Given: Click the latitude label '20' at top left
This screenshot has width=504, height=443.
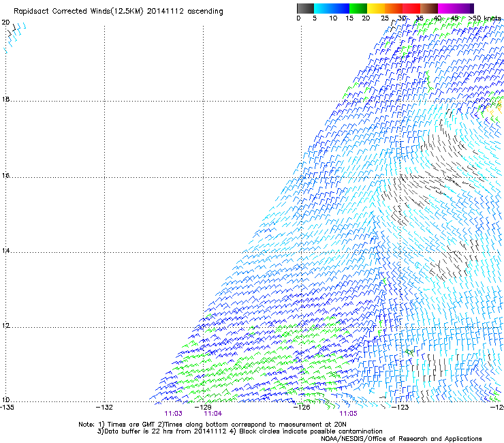Looking at the screenshot, I should coord(5,22).
